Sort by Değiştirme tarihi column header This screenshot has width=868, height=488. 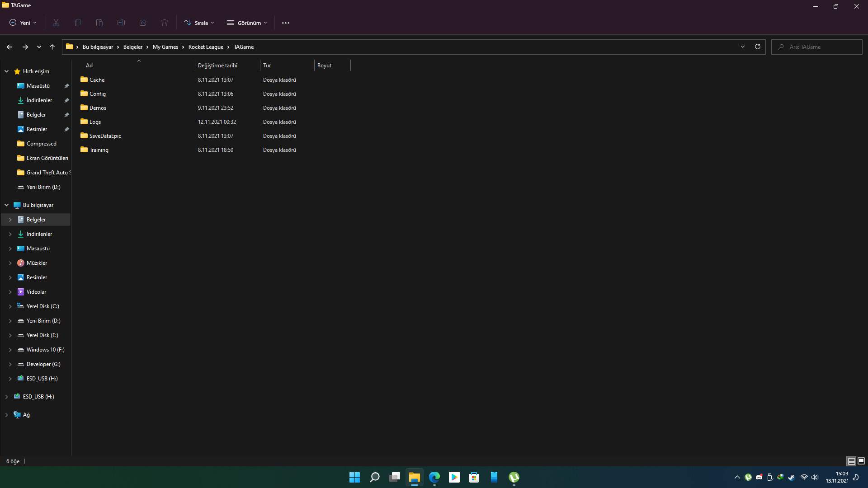tap(217, 66)
